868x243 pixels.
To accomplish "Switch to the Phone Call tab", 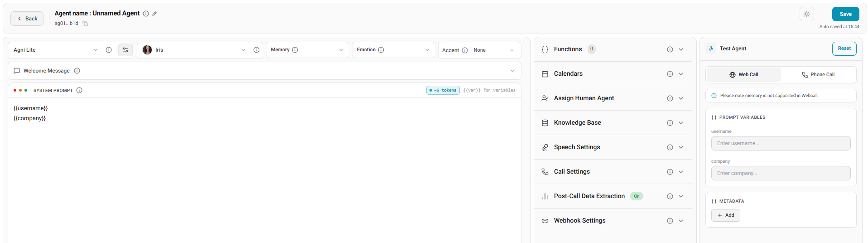I will pos(818,75).
